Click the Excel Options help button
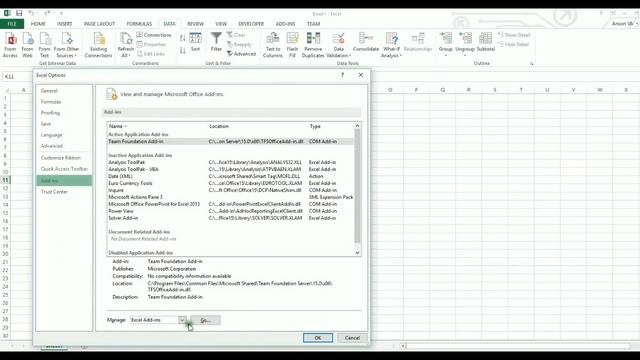The width and height of the screenshot is (640, 360). 342,75
